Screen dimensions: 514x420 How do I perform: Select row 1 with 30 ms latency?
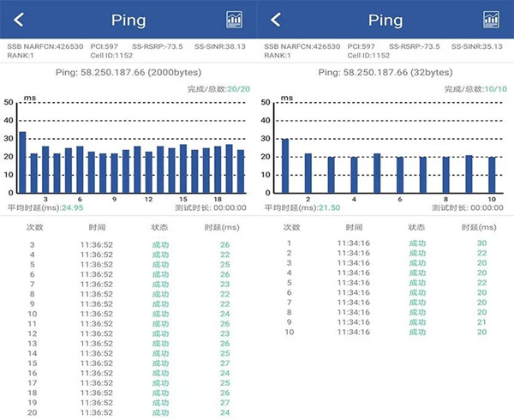click(x=385, y=243)
